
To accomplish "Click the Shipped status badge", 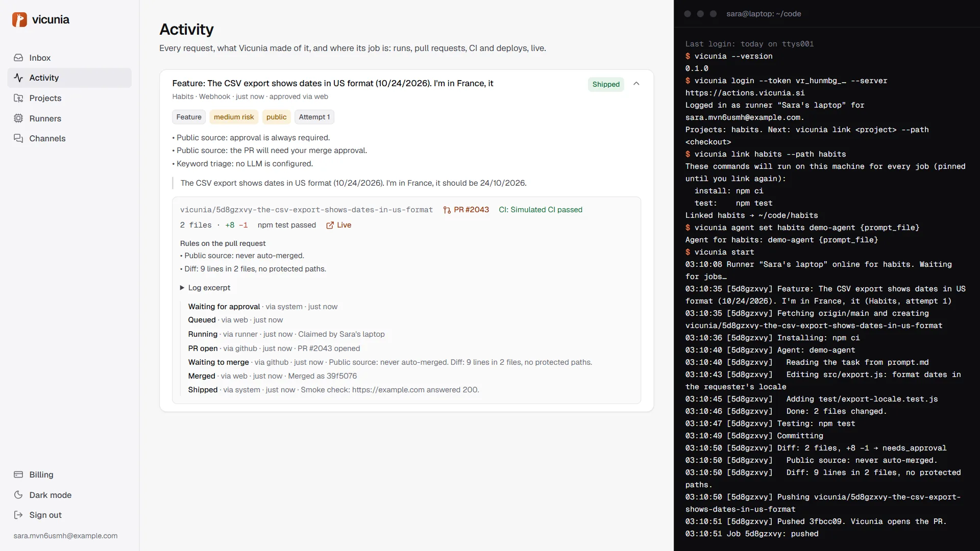I will pyautogui.click(x=606, y=84).
